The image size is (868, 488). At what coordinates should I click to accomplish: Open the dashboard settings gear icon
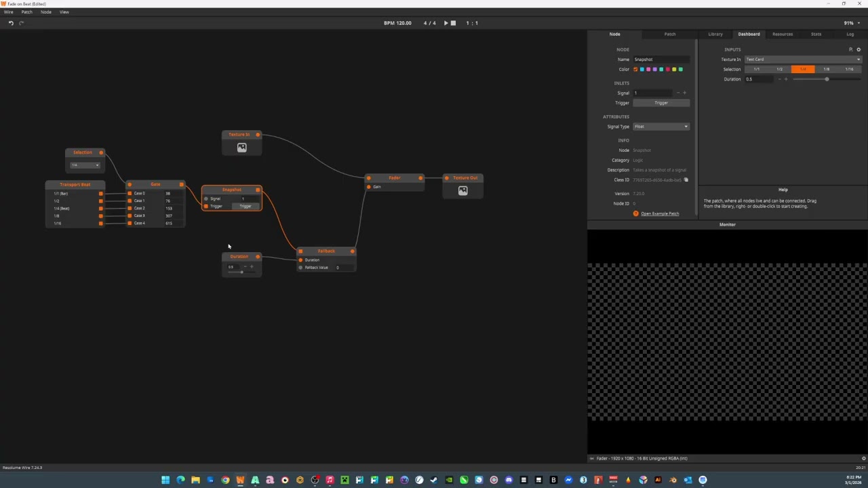pyautogui.click(x=858, y=49)
